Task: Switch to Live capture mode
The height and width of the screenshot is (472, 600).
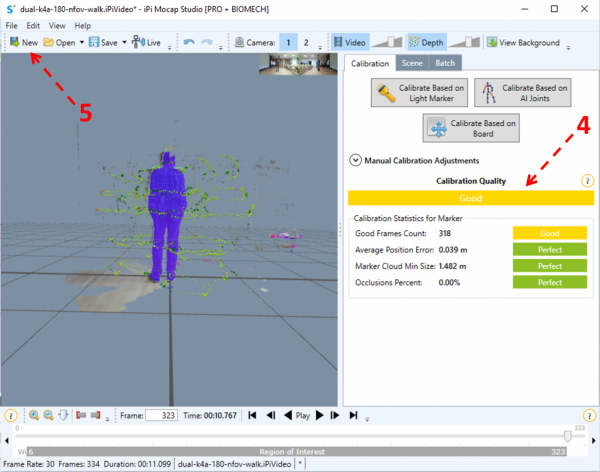Action: [146, 42]
